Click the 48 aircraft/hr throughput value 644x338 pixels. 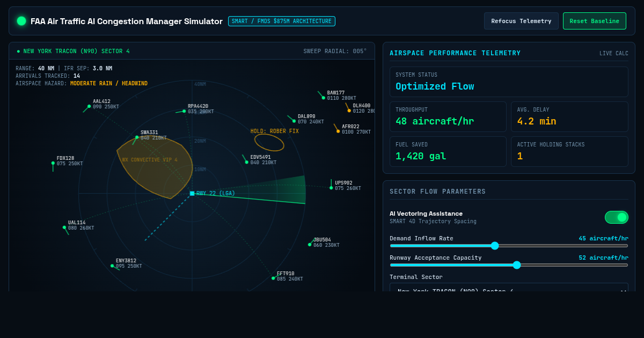(435, 121)
